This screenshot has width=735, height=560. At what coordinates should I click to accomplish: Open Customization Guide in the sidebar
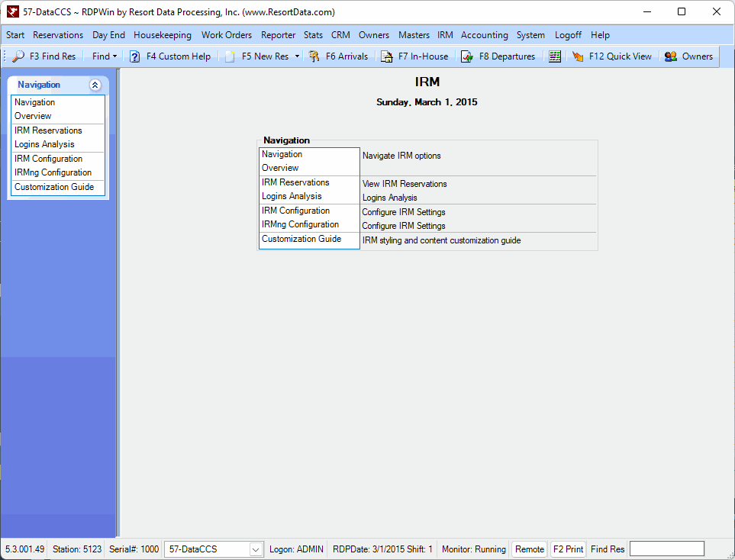click(x=54, y=186)
